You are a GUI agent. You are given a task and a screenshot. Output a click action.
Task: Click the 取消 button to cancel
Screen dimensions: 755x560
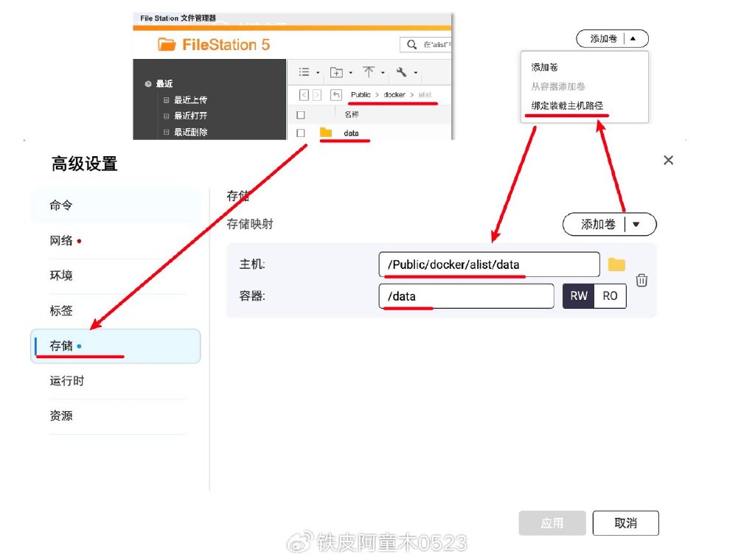625,523
